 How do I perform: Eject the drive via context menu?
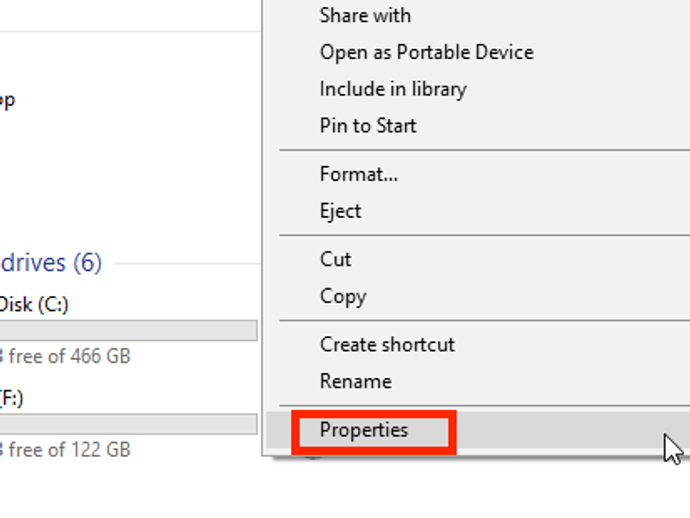coord(341,212)
